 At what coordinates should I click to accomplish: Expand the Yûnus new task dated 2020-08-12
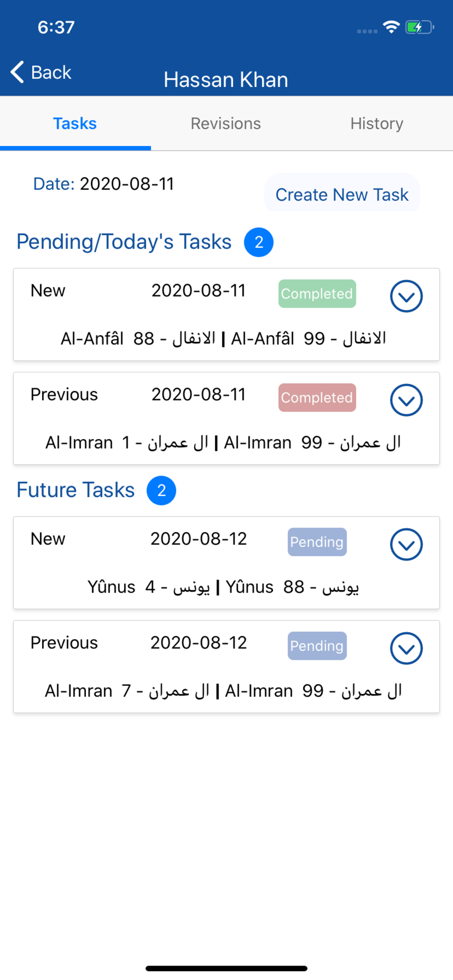[x=406, y=544]
